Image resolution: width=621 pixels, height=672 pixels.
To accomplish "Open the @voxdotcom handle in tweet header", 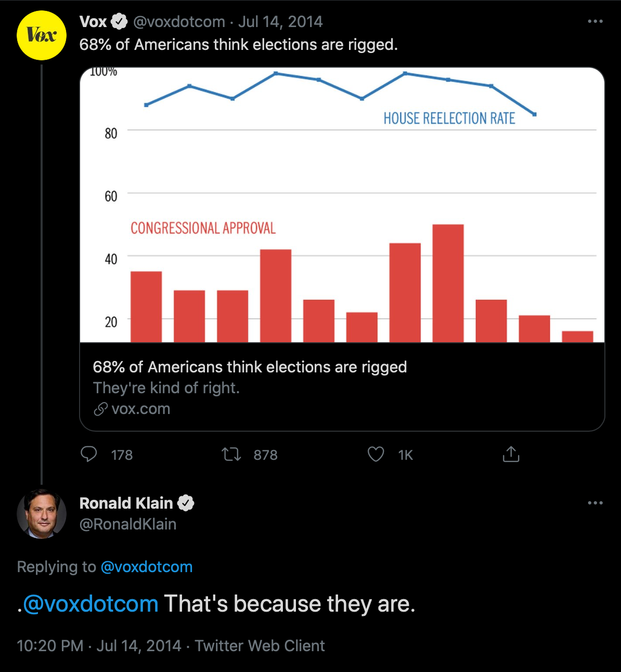I will point(179,22).
